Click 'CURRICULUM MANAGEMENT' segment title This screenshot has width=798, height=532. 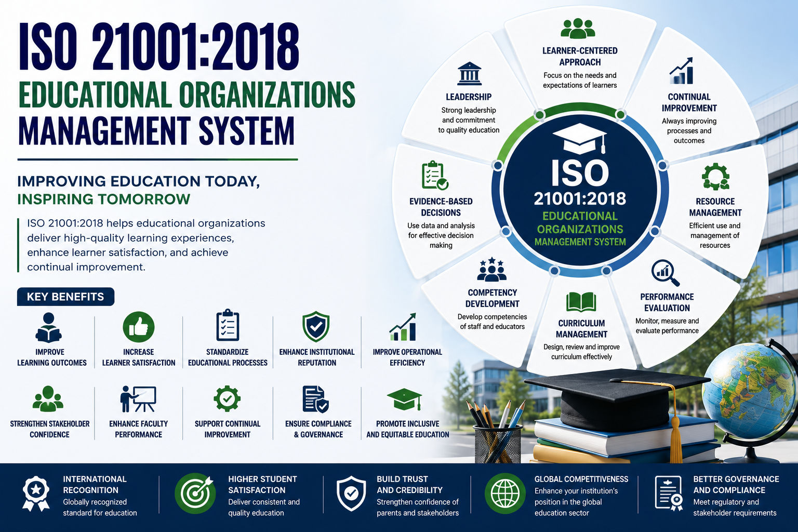point(581,328)
